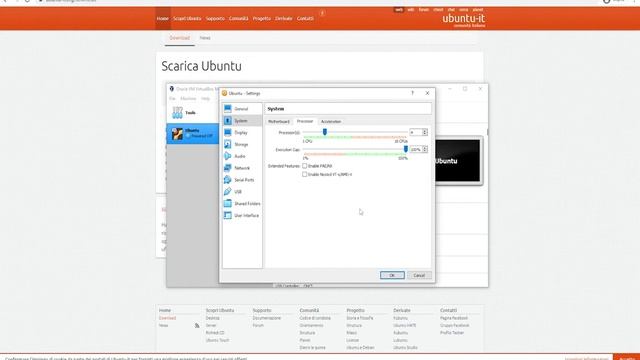Viewport: 640px width, 360px height.
Task: Click the Ubuntu VM preview thumbnail
Action: pyautogui.click(x=458, y=161)
